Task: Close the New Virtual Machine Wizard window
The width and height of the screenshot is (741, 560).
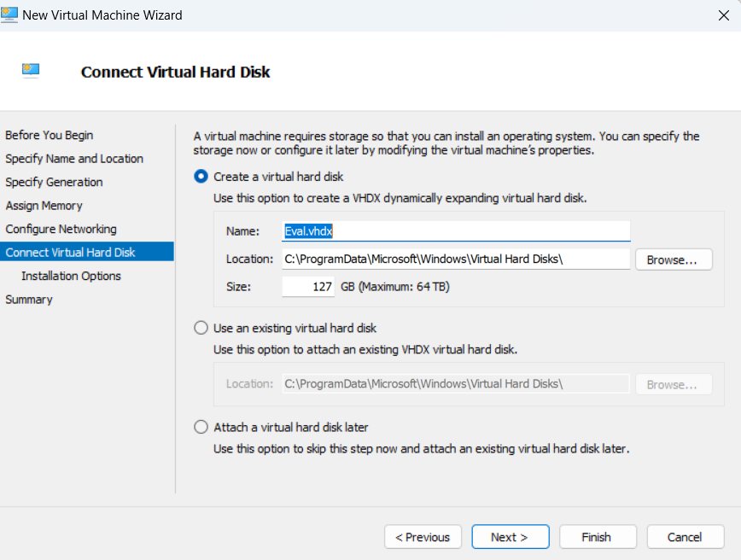Action: [x=724, y=15]
